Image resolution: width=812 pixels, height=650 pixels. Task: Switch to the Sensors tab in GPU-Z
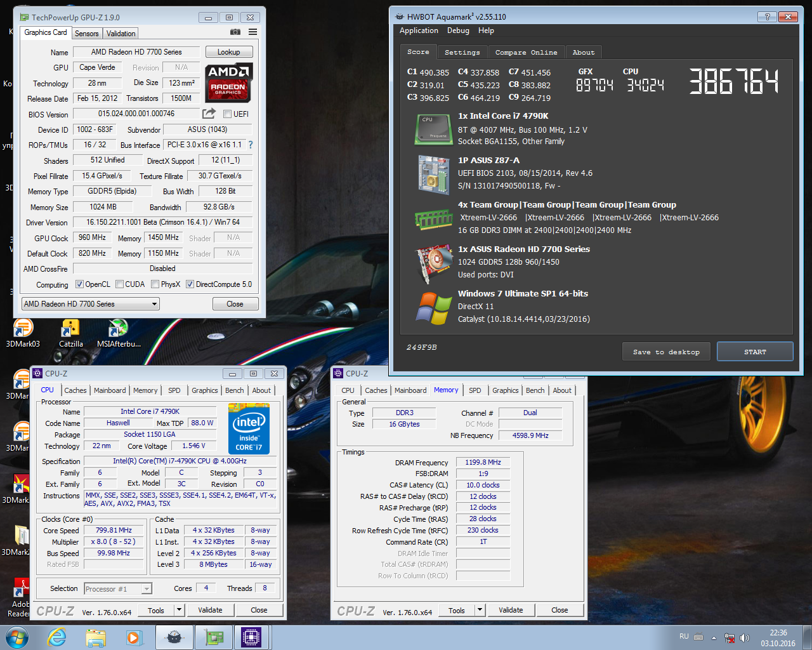[x=86, y=34]
